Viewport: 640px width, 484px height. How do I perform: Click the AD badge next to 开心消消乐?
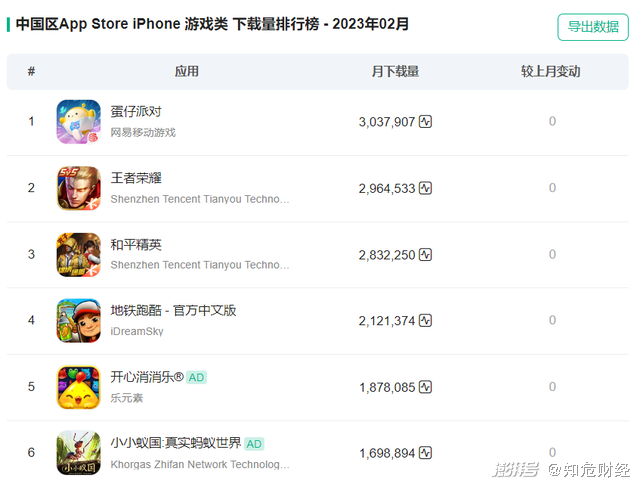click(196, 377)
